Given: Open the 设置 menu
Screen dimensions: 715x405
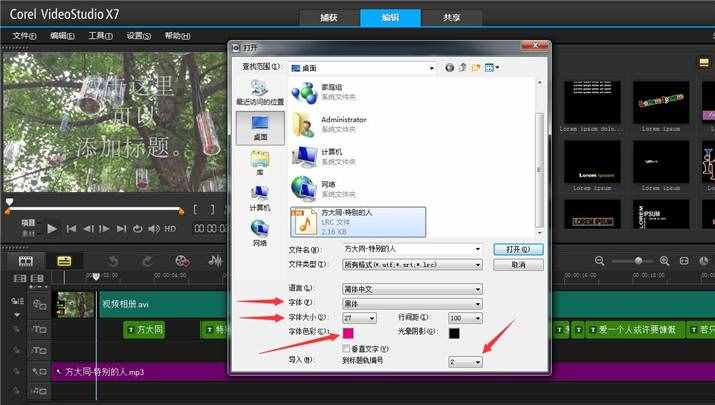Looking at the screenshot, I should [139, 36].
